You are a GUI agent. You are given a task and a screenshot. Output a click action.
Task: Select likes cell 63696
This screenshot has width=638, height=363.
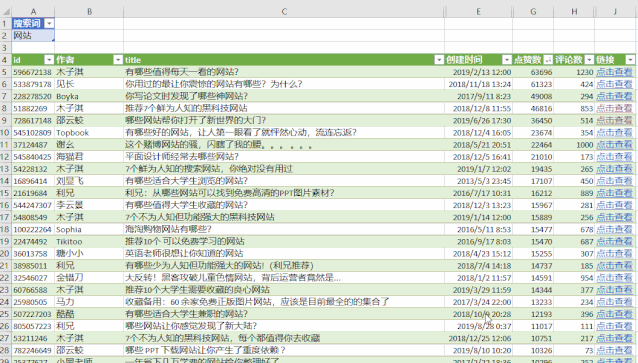point(533,72)
